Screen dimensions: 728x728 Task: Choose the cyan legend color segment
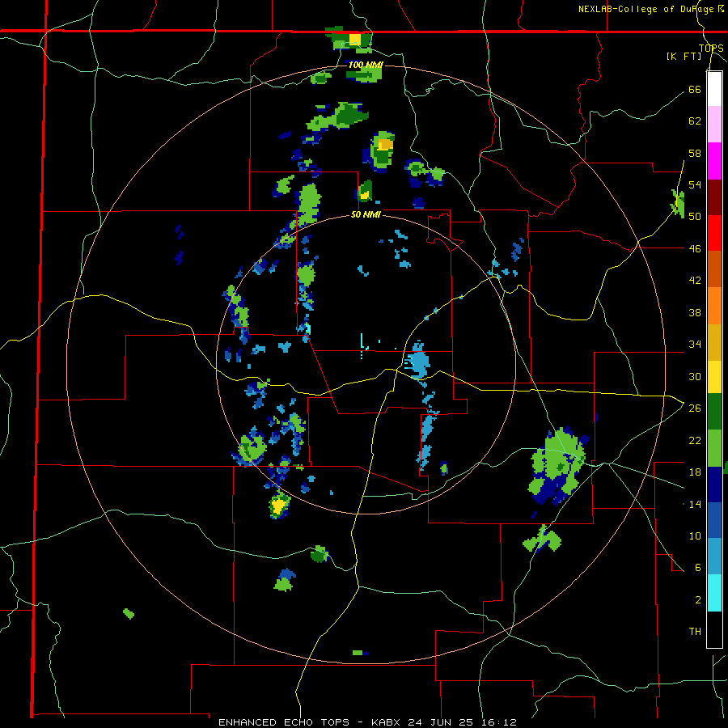coord(714,592)
